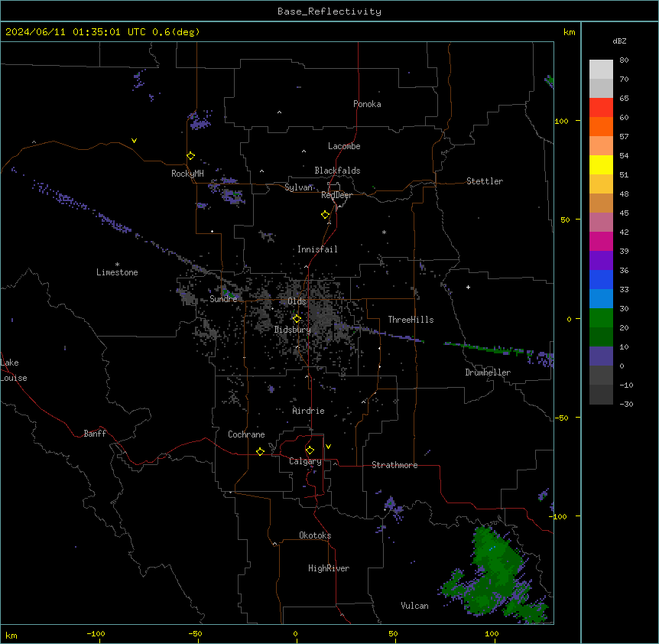Click the Airdrie city label
The image size is (659, 644).
click(x=308, y=411)
